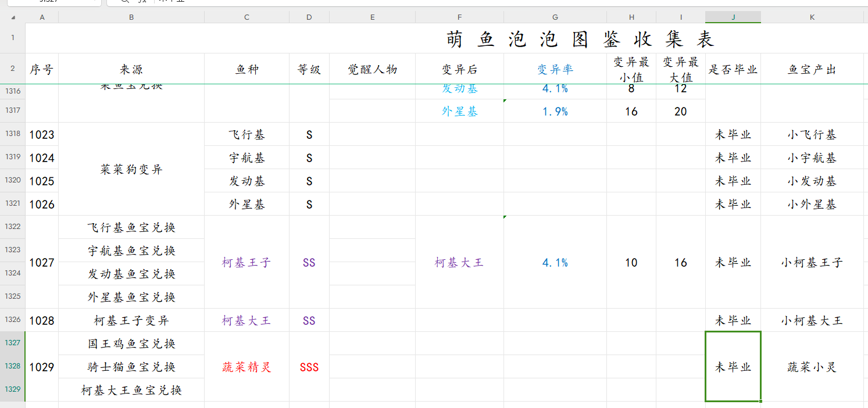Select highlighted column J header

pos(733,17)
